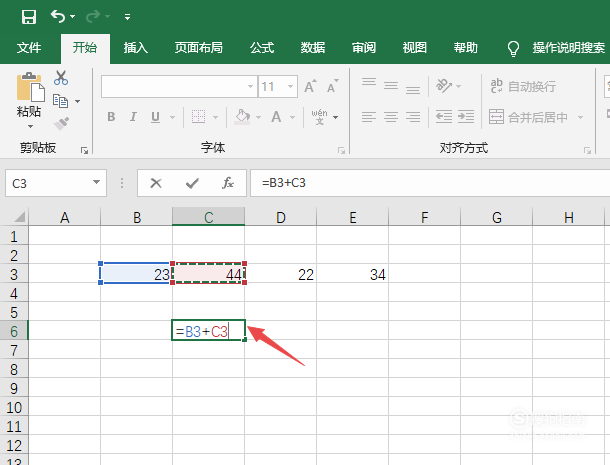Click the Redo arrow icon
This screenshot has width=610, height=465.
[x=93, y=16]
